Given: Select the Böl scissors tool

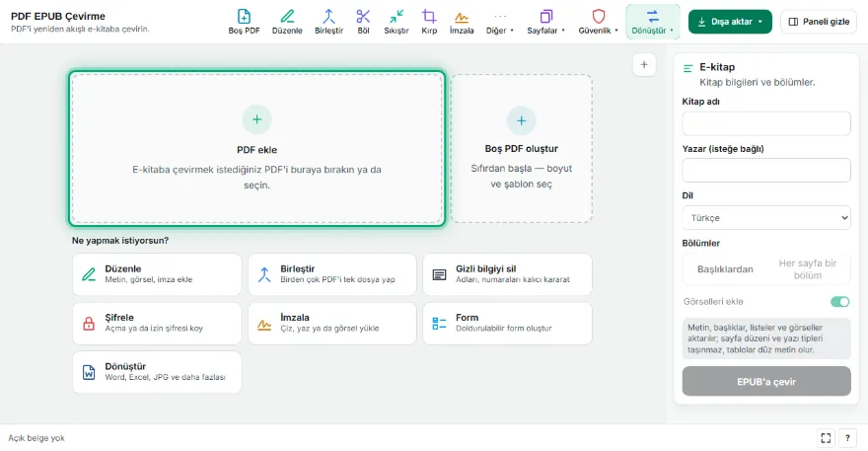Looking at the screenshot, I should click(363, 22).
